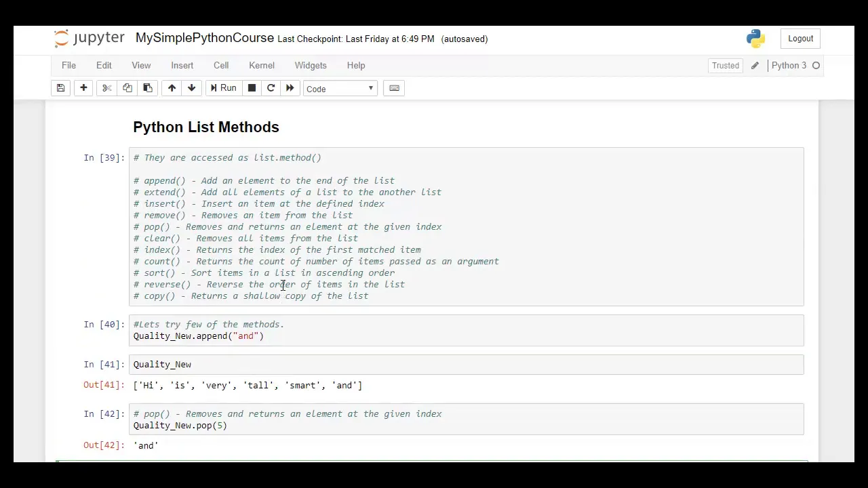Open the Cell menu
The width and height of the screenshot is (868, 488).
pos(221,66)
